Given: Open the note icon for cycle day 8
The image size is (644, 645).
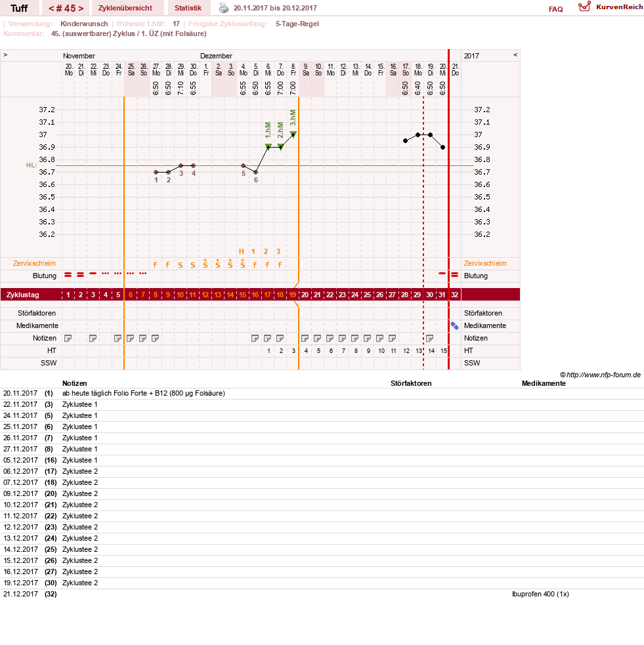Looking at the screenshot, I should (155, 338).
